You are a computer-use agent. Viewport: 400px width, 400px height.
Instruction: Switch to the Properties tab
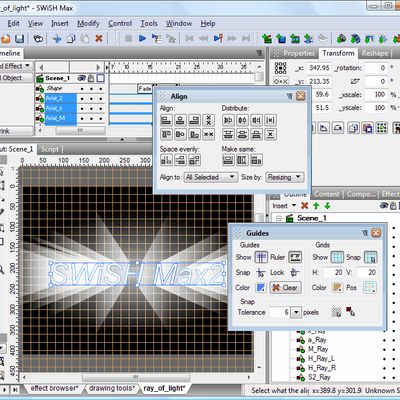tap(299, 53)
